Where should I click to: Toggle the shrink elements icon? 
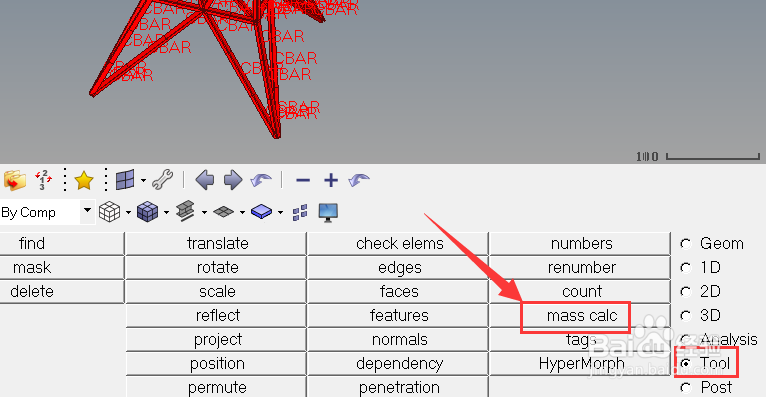(x=300, y=212)
